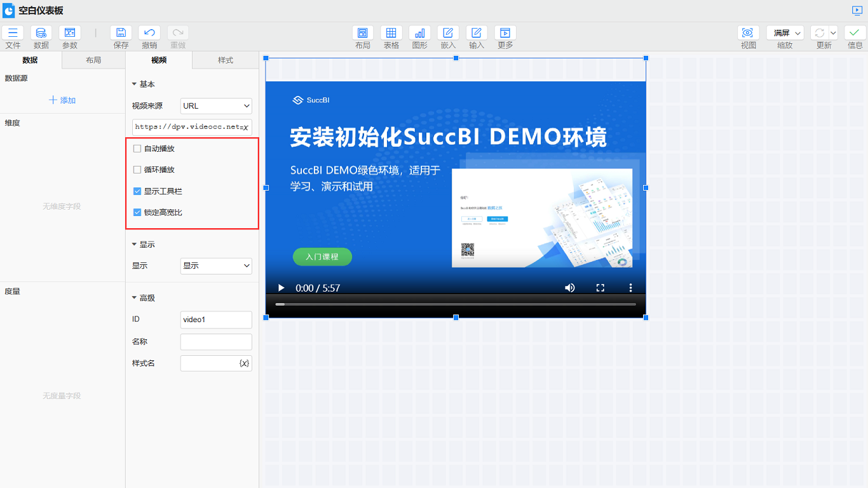Viewport: 868px width, 488px height.
Task: Open the Chart (图形) component icon
Action: click(x=419, y=33)
